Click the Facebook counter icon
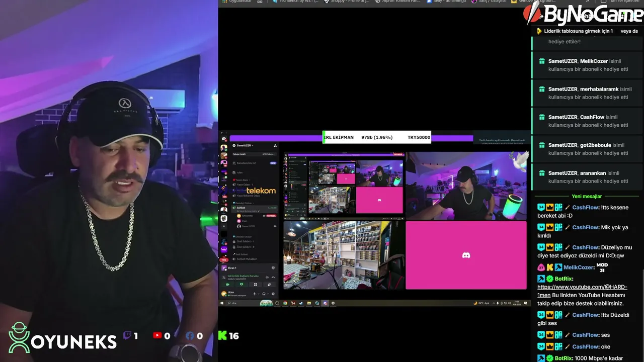 click(190, 335)
